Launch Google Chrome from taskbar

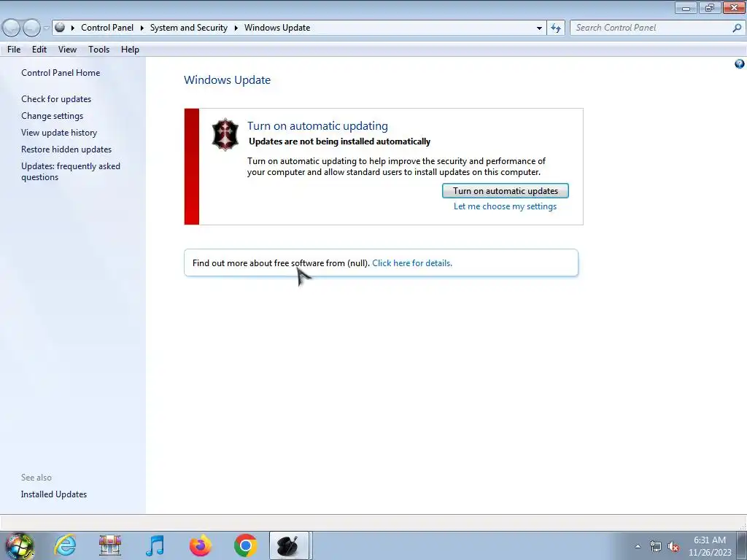pos(245,545)
